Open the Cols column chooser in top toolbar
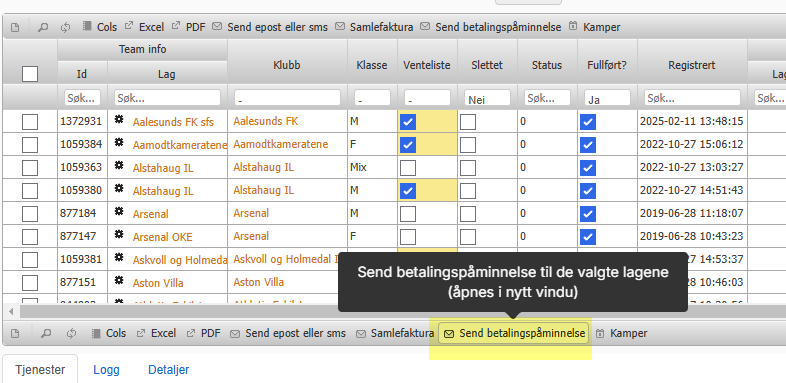 100,27
